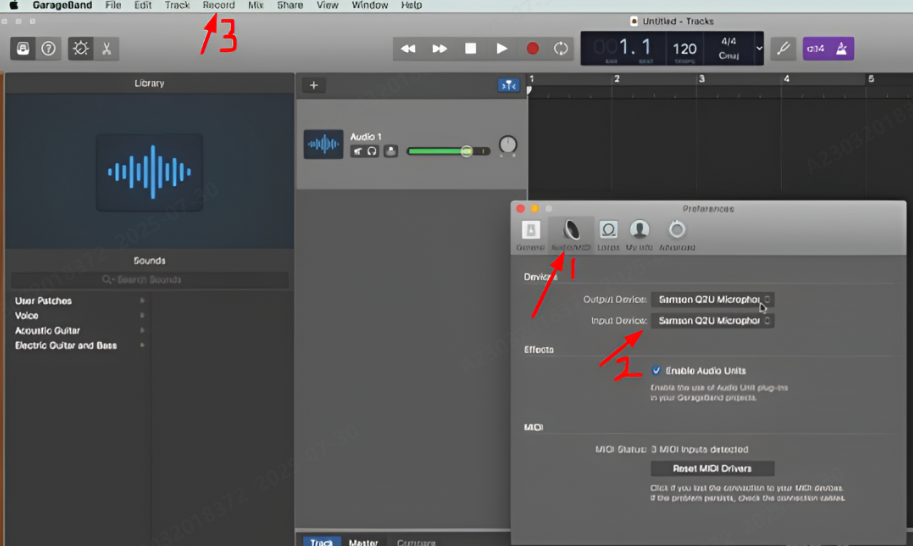913x546 pixels.
Task: Open the File menu
Action: (x=113, y=5)
